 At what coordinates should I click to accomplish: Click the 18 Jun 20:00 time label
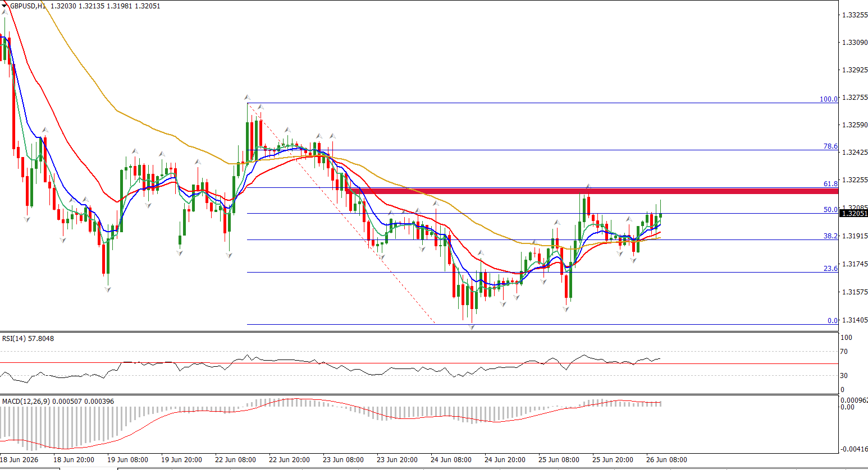click(74, 460)
